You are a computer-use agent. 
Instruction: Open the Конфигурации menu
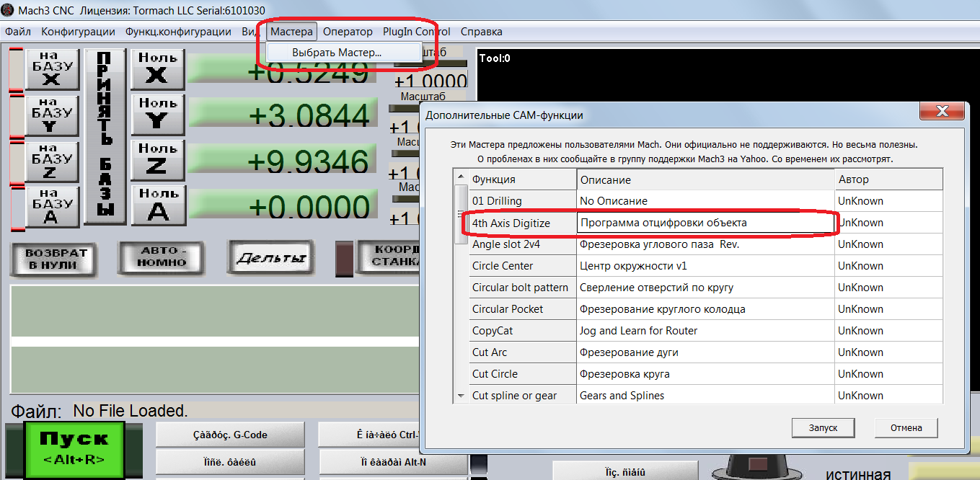[x=78, y=32]
